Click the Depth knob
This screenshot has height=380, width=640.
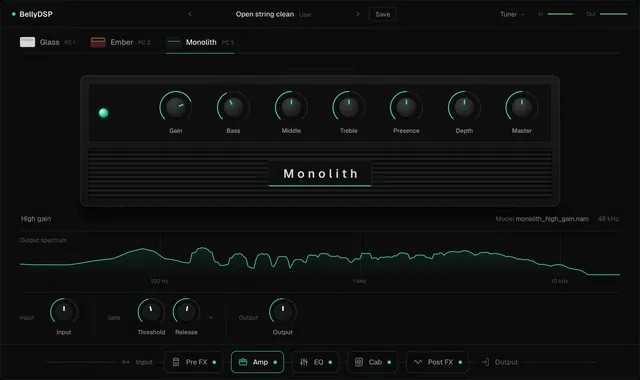click(x=464, y=107)
